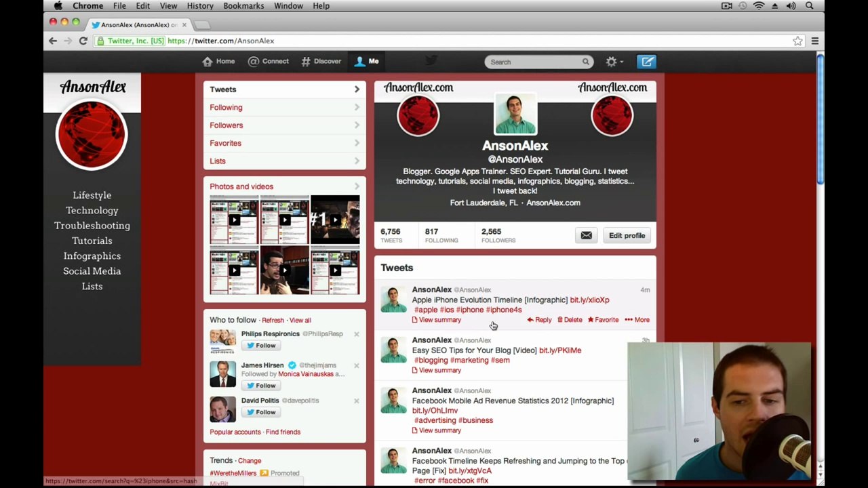View summary of Facebook Mobile Ad tweet
868x488 pixels.
pos(436,430)
